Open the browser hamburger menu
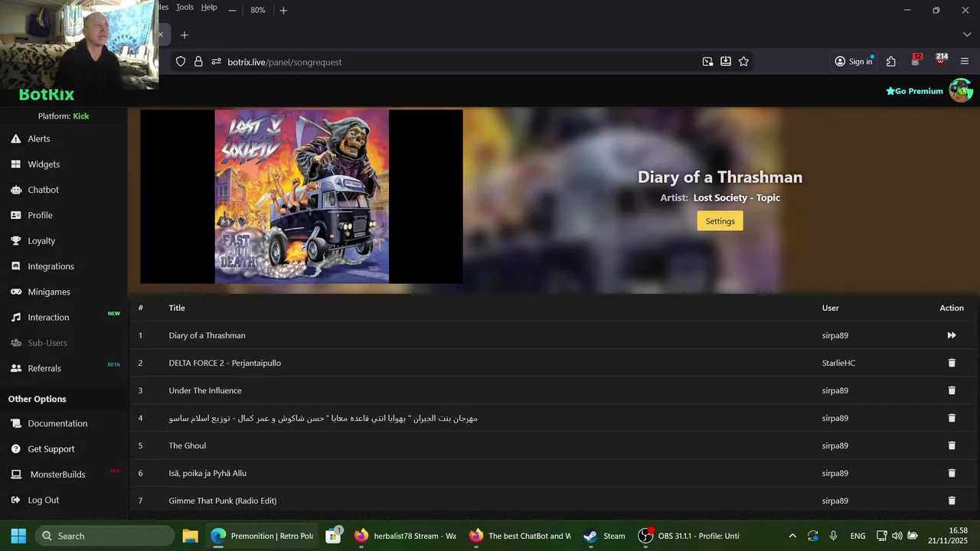980x551 pixels. (965, 61)
